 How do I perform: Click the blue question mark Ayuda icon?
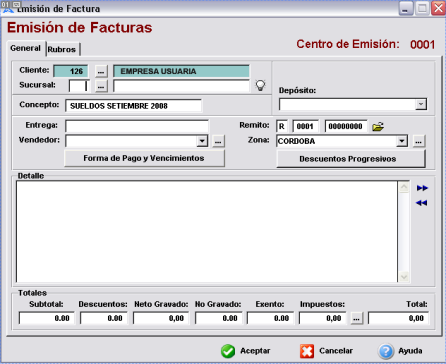coord(386,351)
